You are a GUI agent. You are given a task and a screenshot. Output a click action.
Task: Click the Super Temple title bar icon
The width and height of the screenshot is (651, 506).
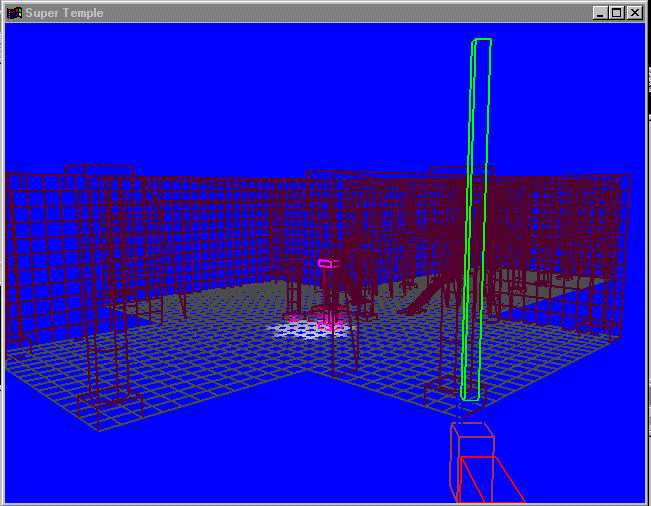14,13
